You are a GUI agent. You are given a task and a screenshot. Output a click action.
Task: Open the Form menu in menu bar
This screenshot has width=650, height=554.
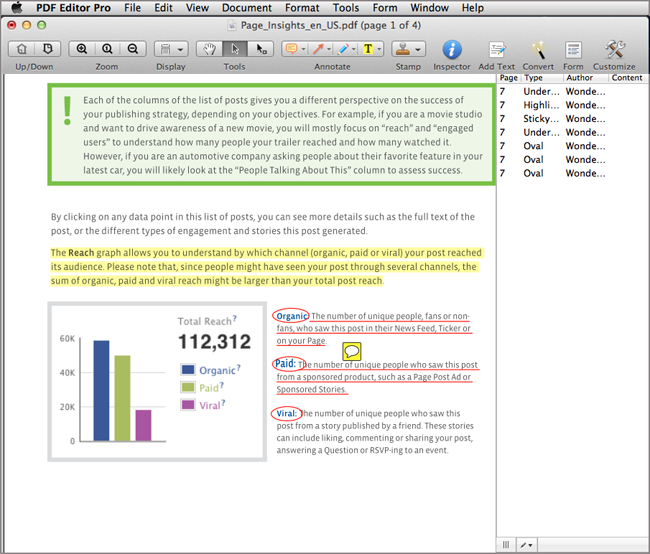tap(385, 7)
